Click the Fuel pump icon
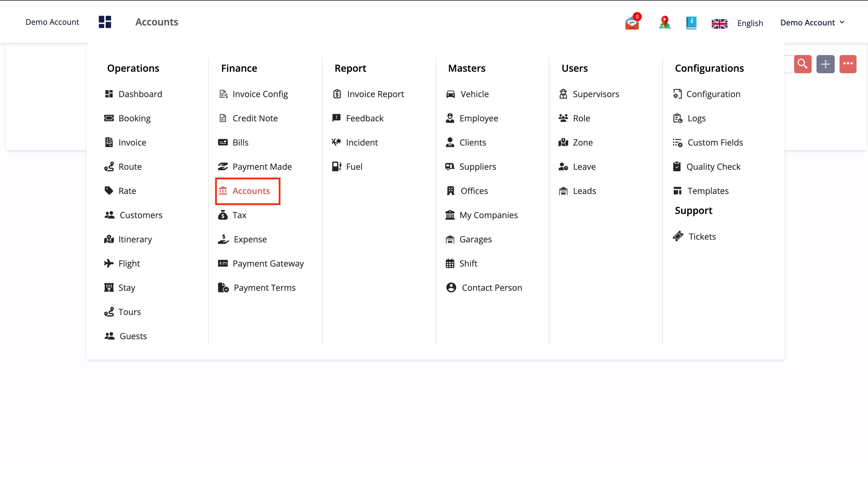The width and height of the screenshot is (868, 495). (x=336, y=166)
